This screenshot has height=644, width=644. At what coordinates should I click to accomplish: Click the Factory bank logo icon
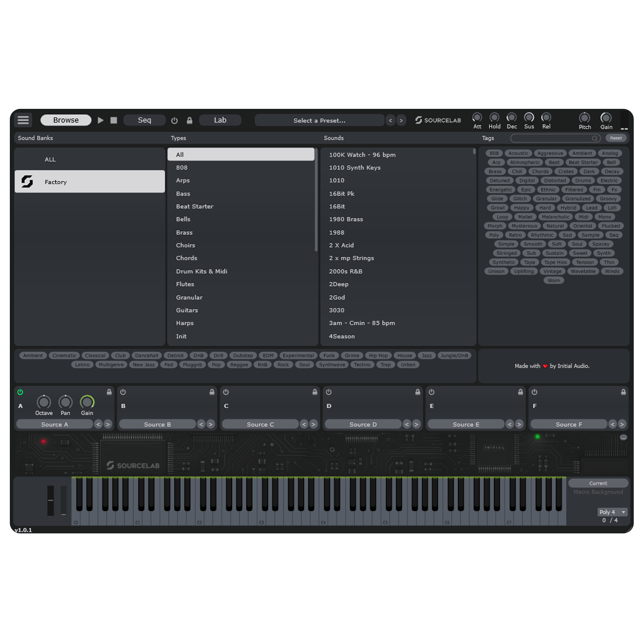[27, 182]
